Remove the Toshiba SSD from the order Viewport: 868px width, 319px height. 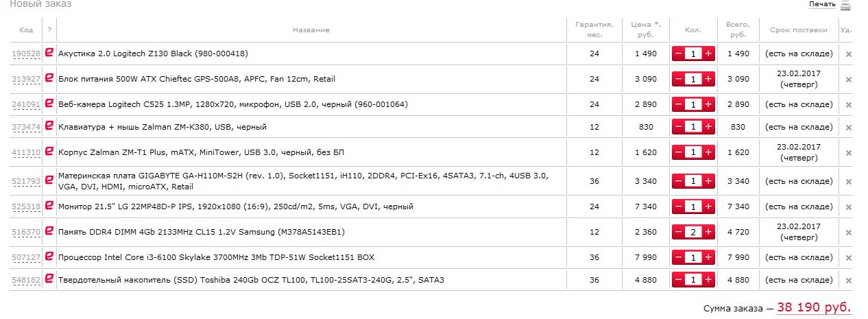(x=848, y=281)
